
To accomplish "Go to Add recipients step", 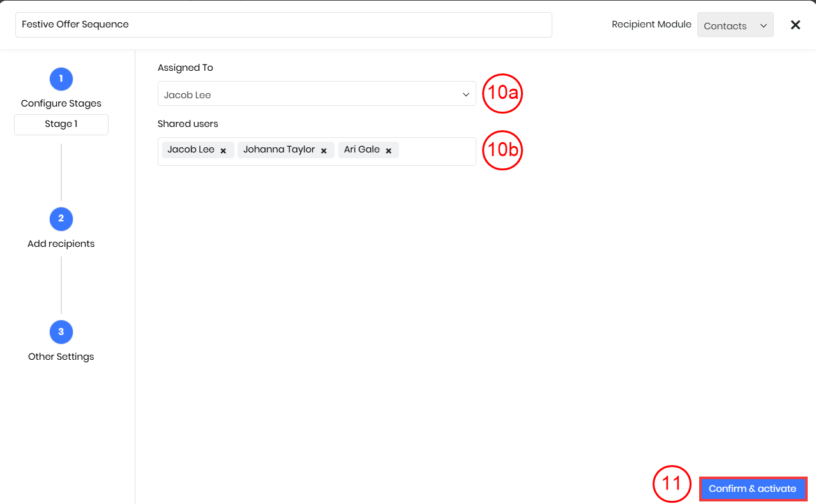I will pos(61,244).
